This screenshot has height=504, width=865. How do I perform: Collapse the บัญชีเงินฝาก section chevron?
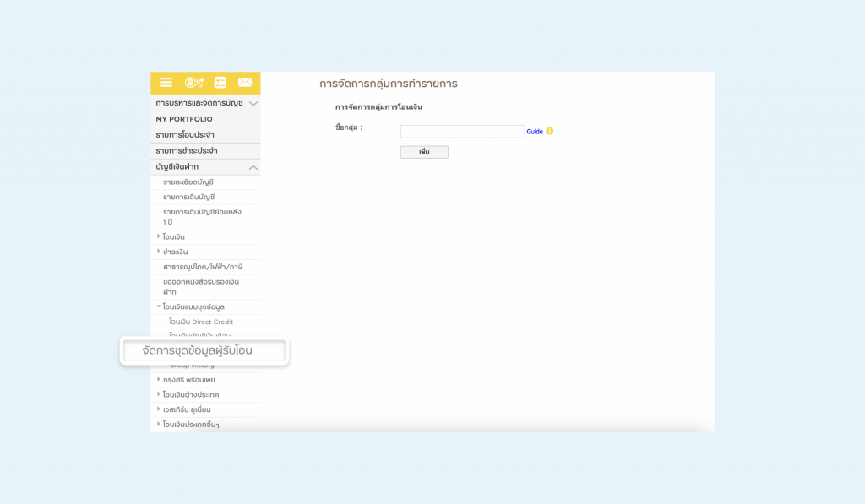tap(253, 167)
